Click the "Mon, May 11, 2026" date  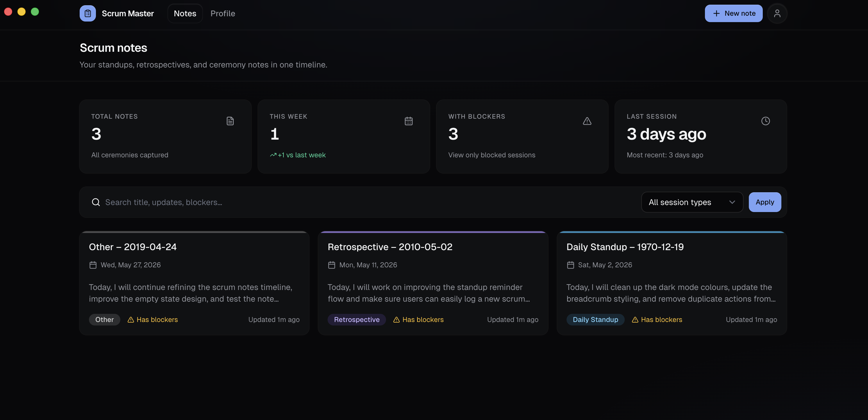[368, 265]
